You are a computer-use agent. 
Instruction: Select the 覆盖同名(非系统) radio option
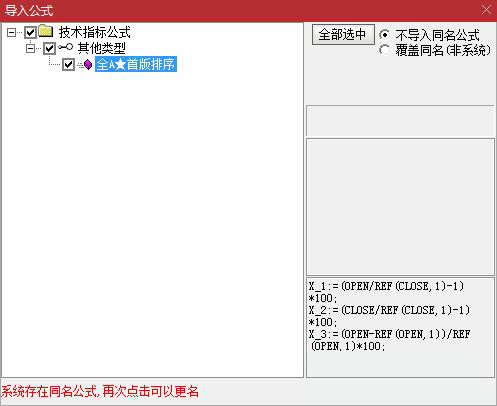[x=384, y=50]
